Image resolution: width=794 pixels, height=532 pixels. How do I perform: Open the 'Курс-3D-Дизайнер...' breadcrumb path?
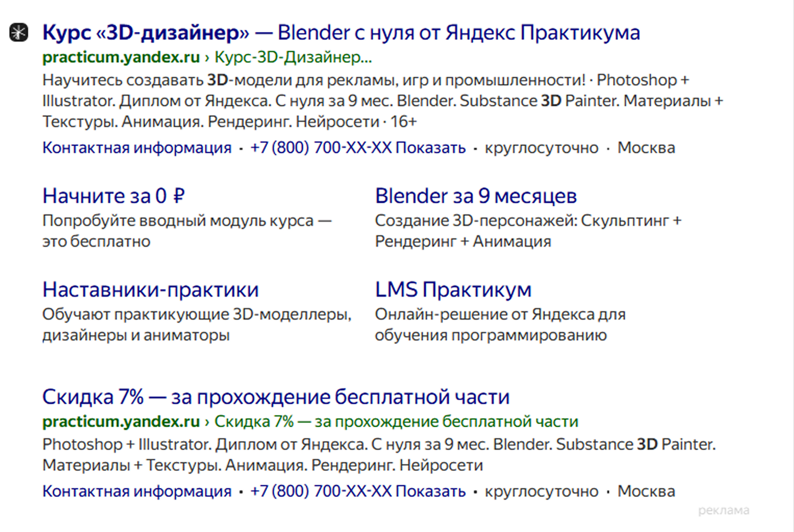click(293, 57)
